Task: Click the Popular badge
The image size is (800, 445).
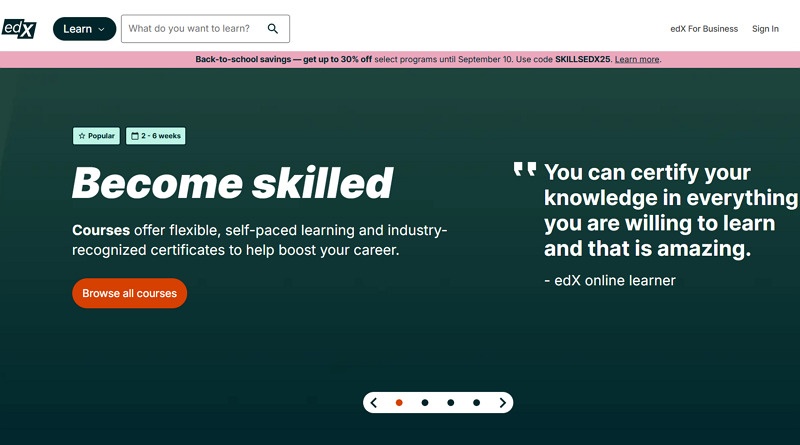Action: tap(96, 136)
